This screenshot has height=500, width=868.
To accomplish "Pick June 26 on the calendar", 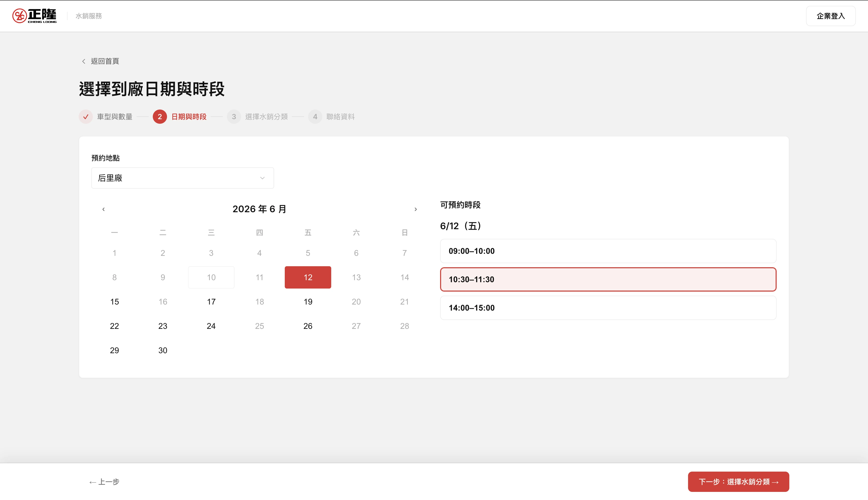I will [x=308, y=326].
